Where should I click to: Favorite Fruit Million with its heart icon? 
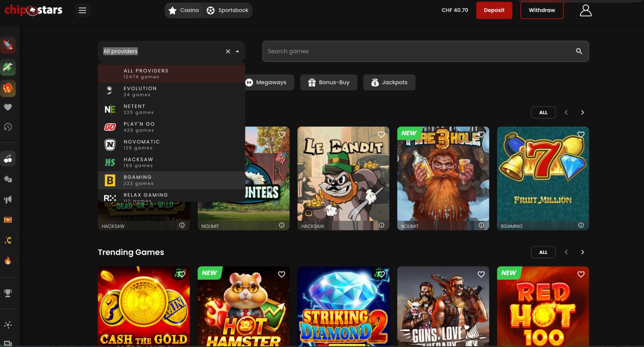(x=581, y=135)
